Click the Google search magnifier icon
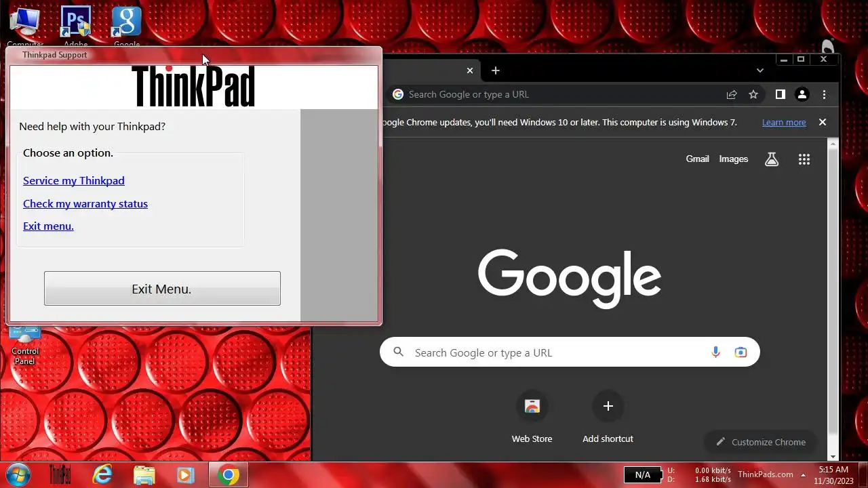Viewport: 868px width, 488px height. coord(399,352)
